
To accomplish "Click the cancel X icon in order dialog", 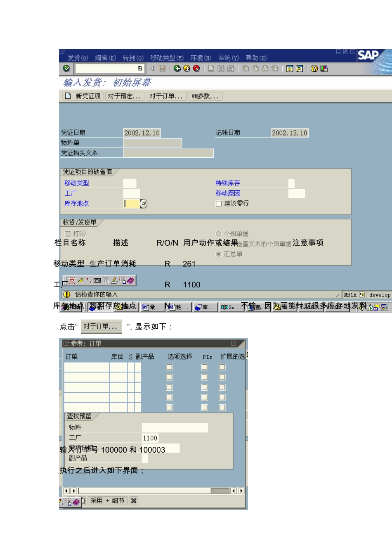I will click(134, 500).
